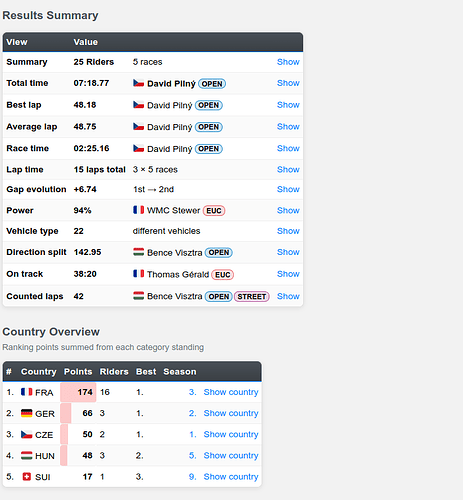The height and width of the screenshot is (500, 463).
Task: Click the Riders column header
Action: pyautogui.click(x=114, y=372)
